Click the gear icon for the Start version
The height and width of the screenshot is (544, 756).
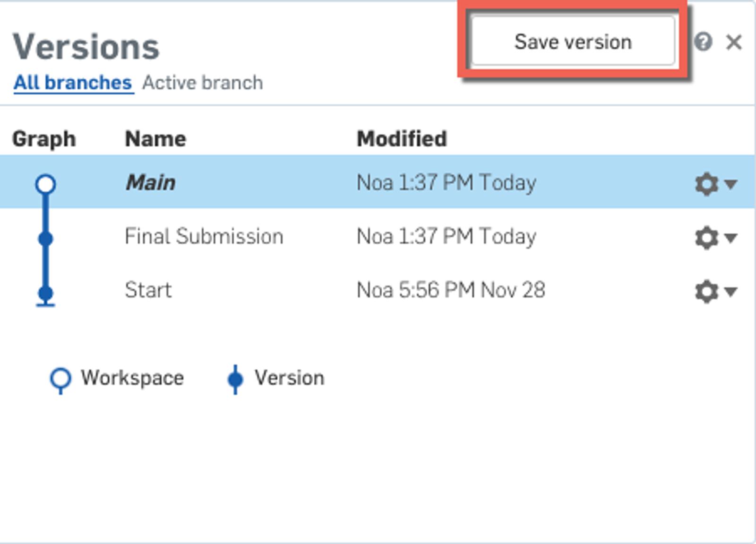coord(706,291)
